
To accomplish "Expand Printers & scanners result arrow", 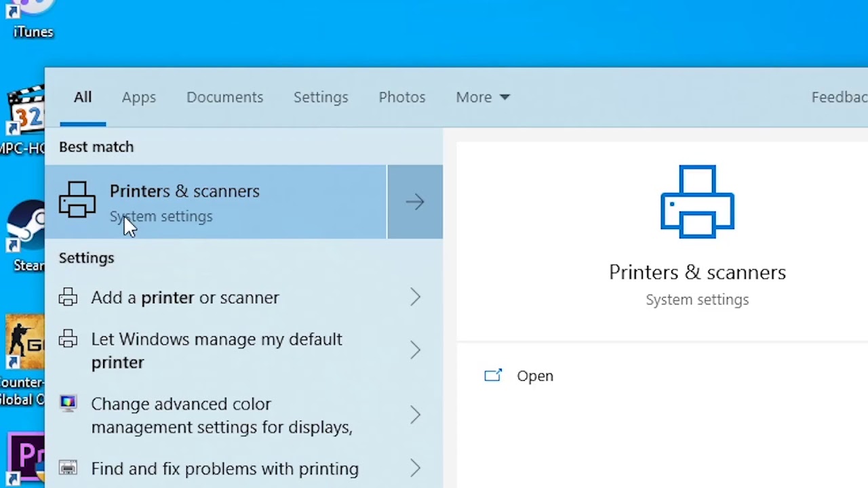I will point(415,202).
